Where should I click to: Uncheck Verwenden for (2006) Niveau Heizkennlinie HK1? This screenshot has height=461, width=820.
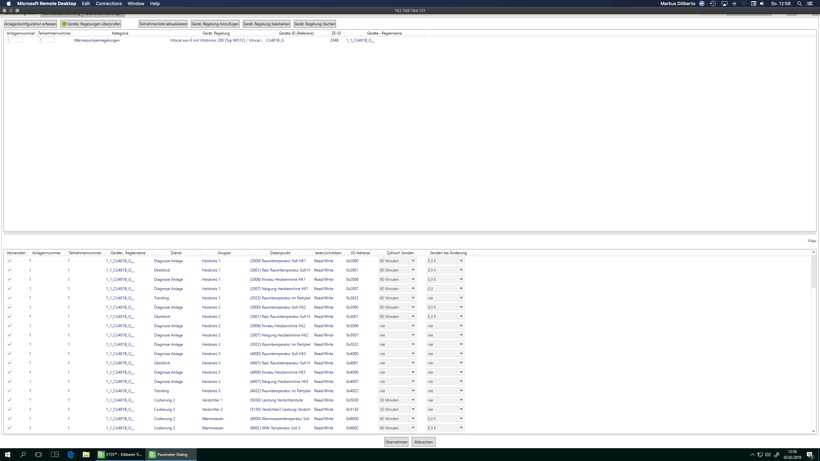coord(9,280)
